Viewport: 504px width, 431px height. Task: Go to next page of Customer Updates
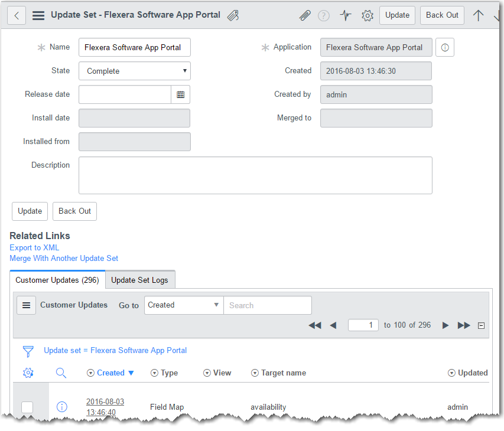[x=445, y=325]
